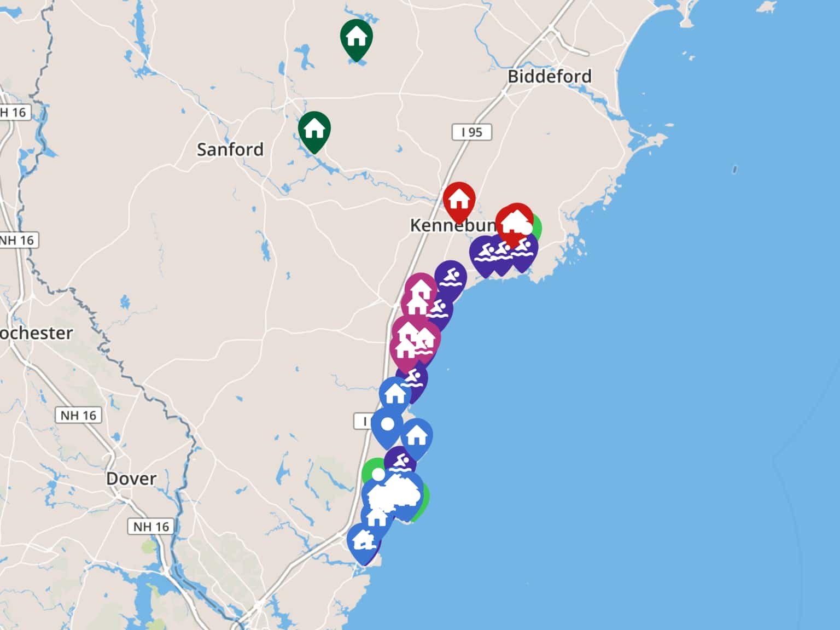The image size is (840, 630).
Task: Select the dark green house marker near Sanford
Action: click(x=314, y=130)
